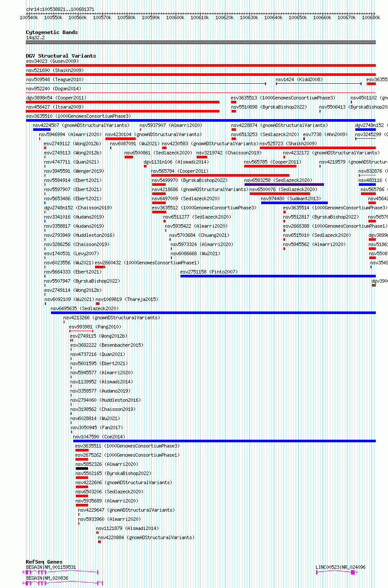Viewport: 388px width, 588px height.
Task: Click nsv1047590 (Coe2014) label
Action: coord(99,437)
